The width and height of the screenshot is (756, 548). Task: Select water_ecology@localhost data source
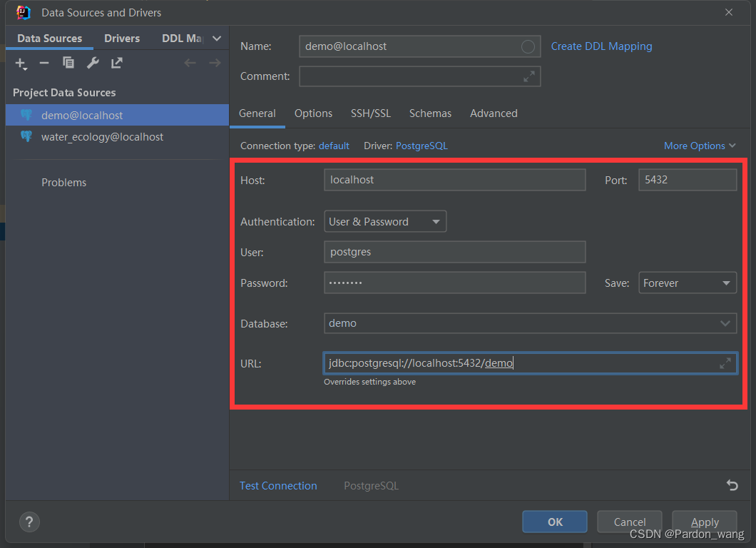(117, 136)
